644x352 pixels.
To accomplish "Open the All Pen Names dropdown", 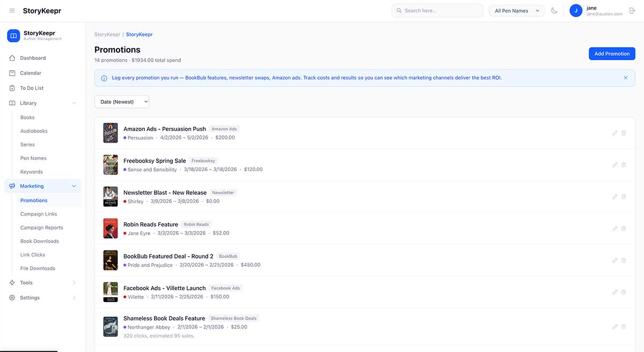I will tap(516, 11).
